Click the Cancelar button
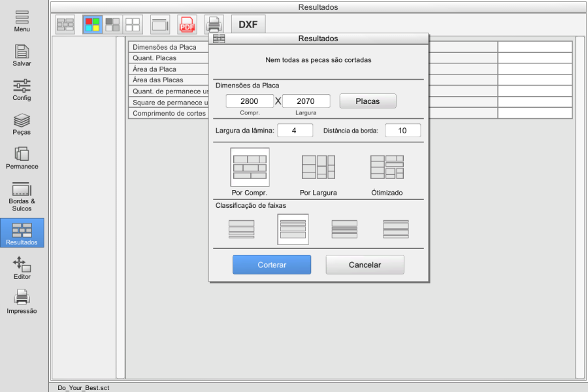Screen dimensions: 588x392 (365, 265)
